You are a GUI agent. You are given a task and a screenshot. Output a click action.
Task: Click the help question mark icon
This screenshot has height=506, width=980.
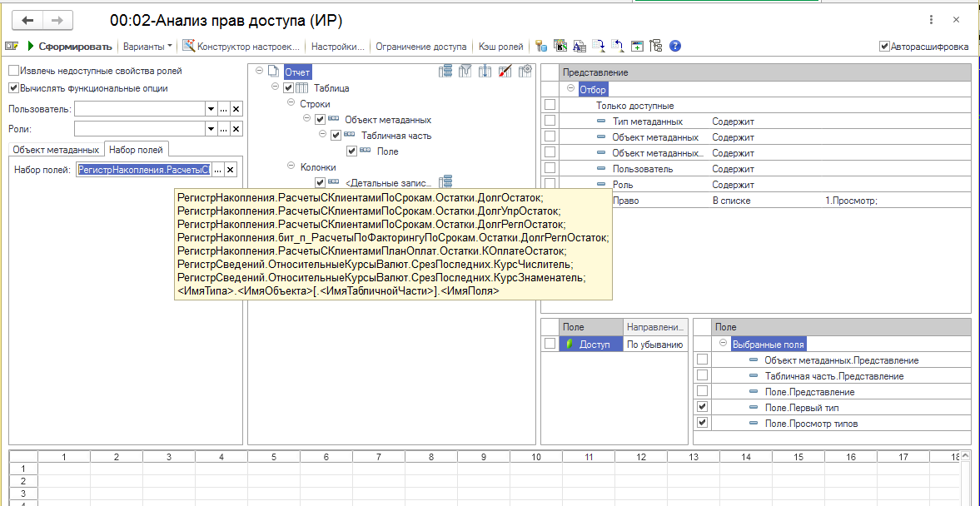[675, 47]
